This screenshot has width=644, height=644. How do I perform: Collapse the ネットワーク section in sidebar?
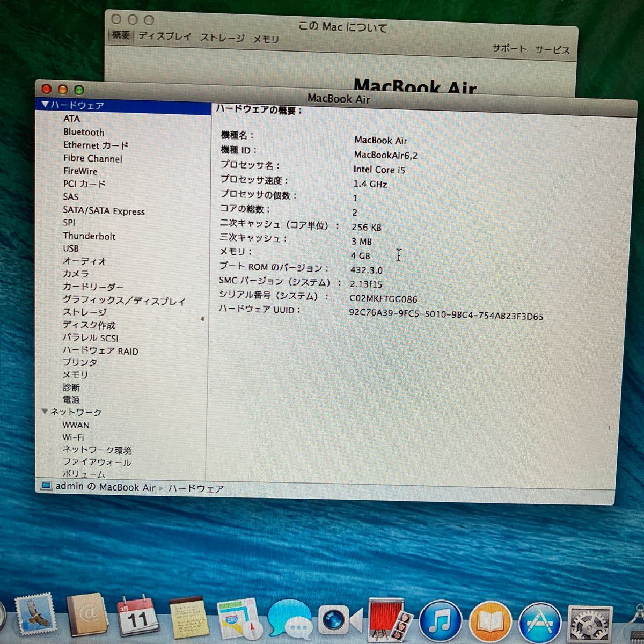tap(45, 412)
